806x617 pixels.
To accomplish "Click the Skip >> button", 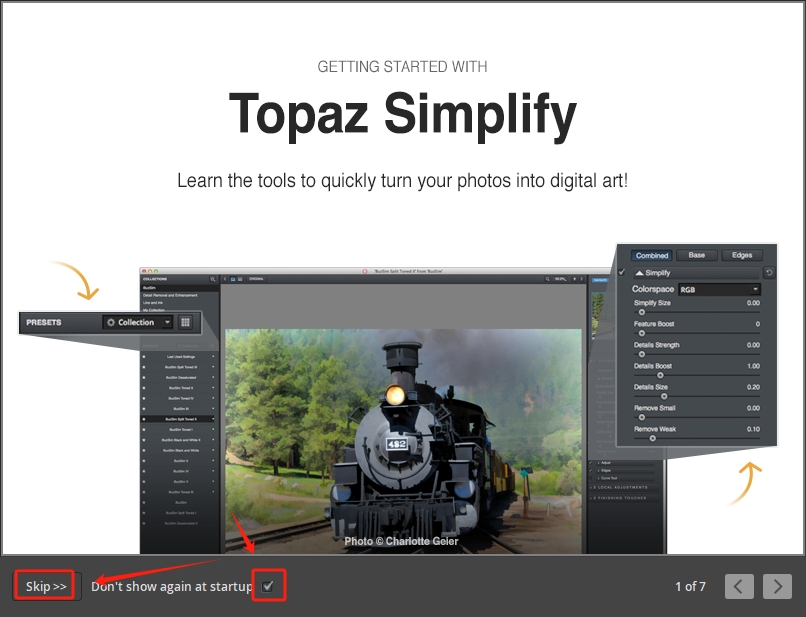I will 46,586.
